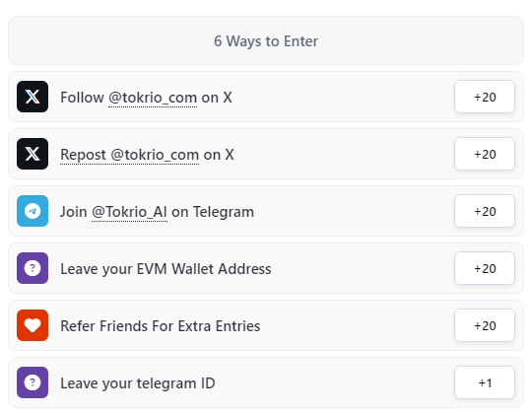Image resolution: width=532 pixels, height=414 pixels.
Task: Open the @tokrio_com link in the Follow entry
Action: pos(153,98)
